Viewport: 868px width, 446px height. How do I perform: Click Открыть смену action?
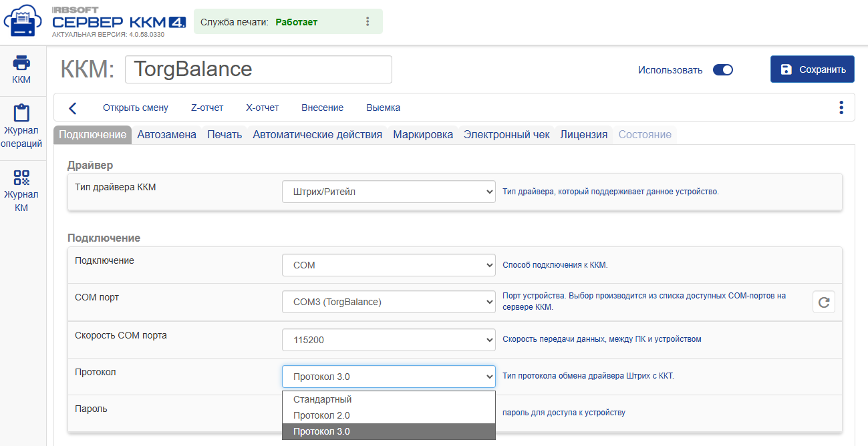[x=136, y=107]
